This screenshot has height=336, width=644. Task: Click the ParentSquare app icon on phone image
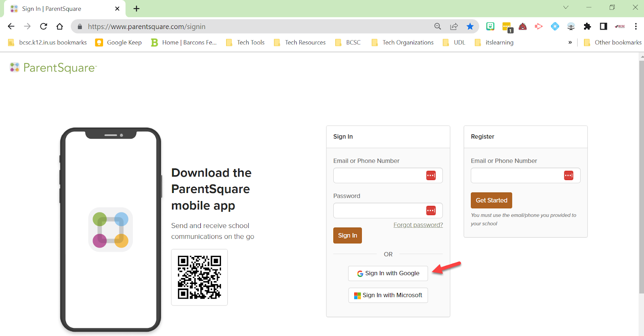111,230
